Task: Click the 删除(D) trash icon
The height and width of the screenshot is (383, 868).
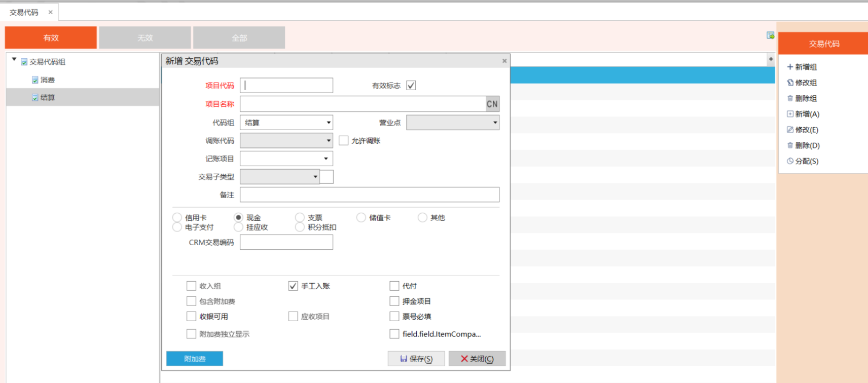Action: pyautogui.click(x=789, y=145)
